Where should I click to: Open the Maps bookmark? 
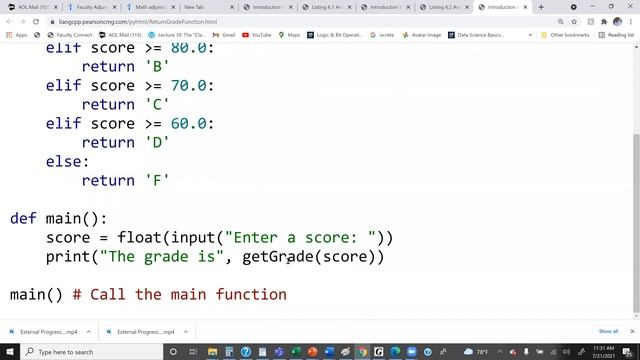tap(289, 35)
